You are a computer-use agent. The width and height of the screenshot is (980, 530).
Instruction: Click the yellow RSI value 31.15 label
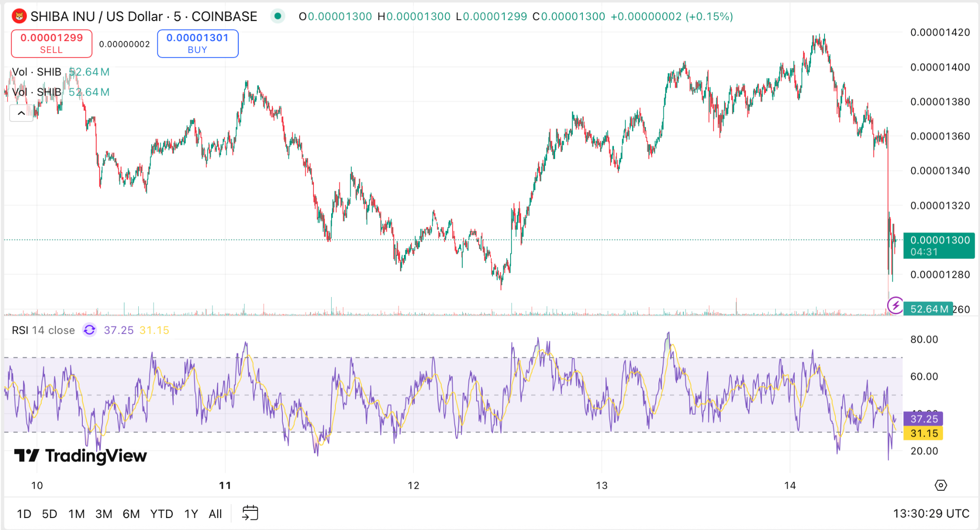pos(923,433)
